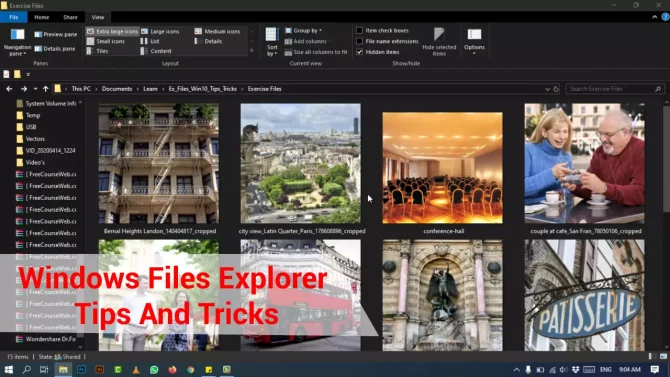Collapse the ribbon with the chevron
This screenshot has width=670, height=377.
[654, 17]
